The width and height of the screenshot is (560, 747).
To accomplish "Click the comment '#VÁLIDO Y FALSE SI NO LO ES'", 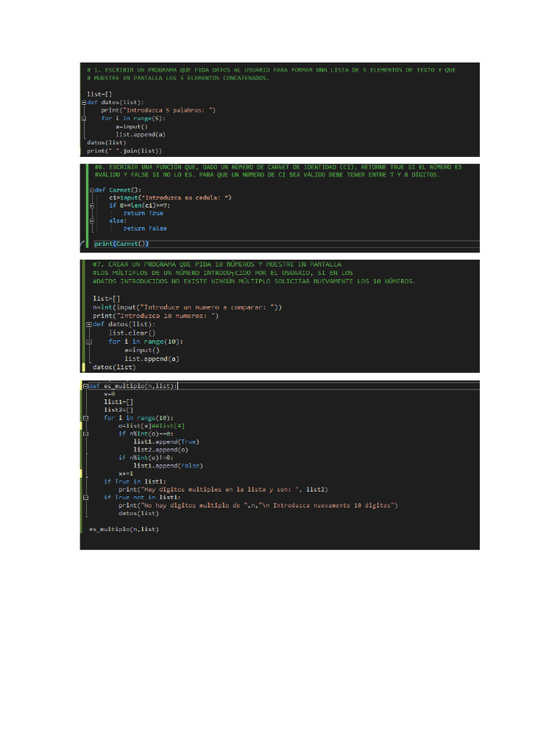I will (x=267, y=175).
